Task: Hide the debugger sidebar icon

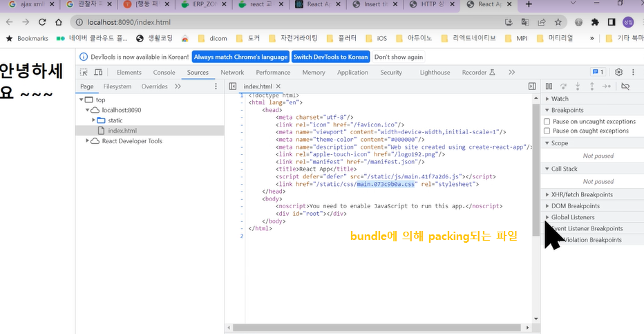Action: [532, 86]
